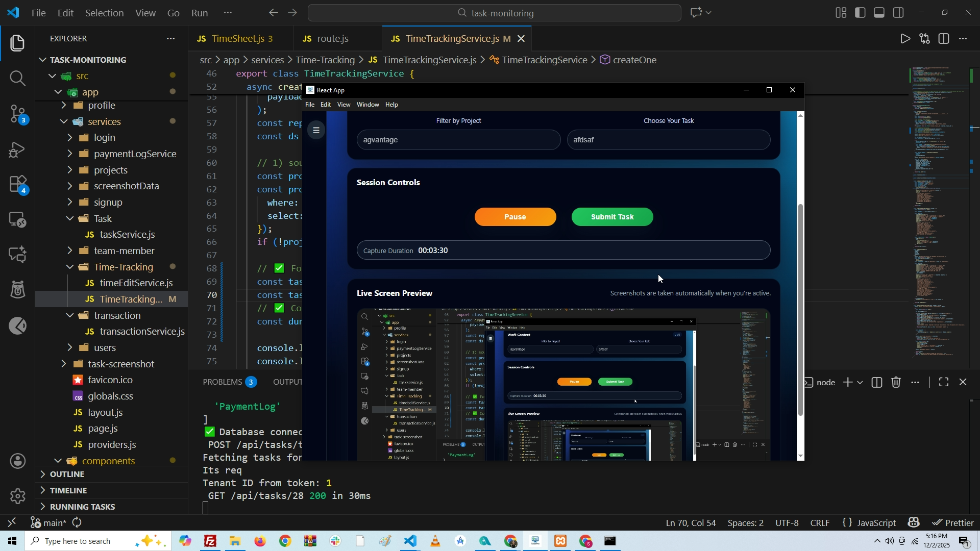Viewport: 980px width, 551px height.
Task: Click the Kill Terminal trash icon
Action: point(896,383)
